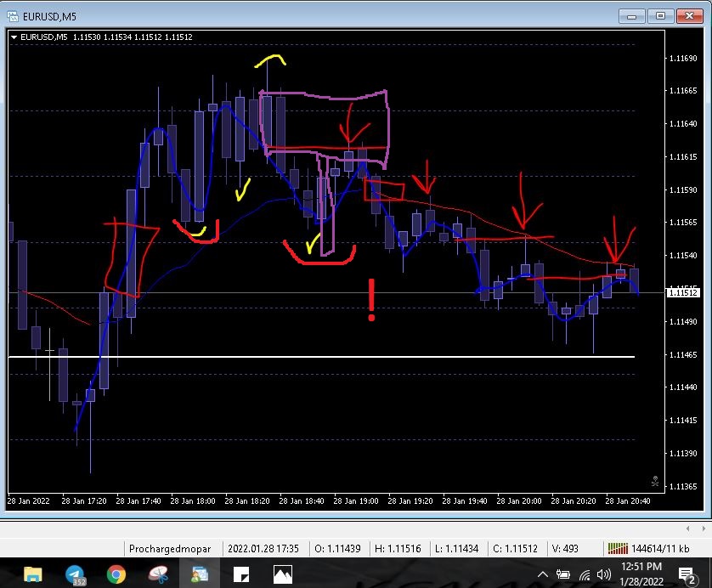Viewport: 712px width, 588px height.
Task: Click the right tab scroll arrow
Action: click(x=704, y=529)
